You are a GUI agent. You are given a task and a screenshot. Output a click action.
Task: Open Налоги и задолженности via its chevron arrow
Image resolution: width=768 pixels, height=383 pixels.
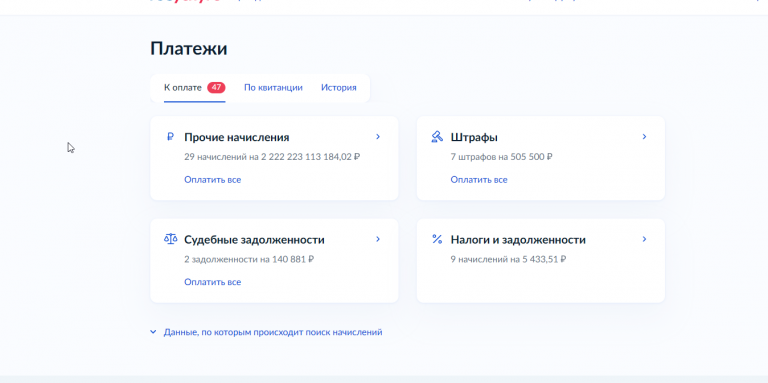click(645, 239)
